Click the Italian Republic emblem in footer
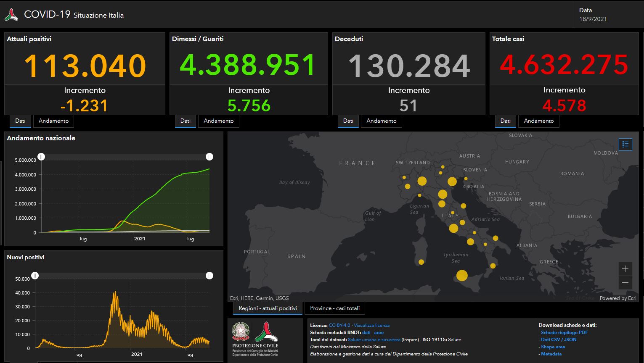This screenshot has width=644, height=363. tap(241, 332)
